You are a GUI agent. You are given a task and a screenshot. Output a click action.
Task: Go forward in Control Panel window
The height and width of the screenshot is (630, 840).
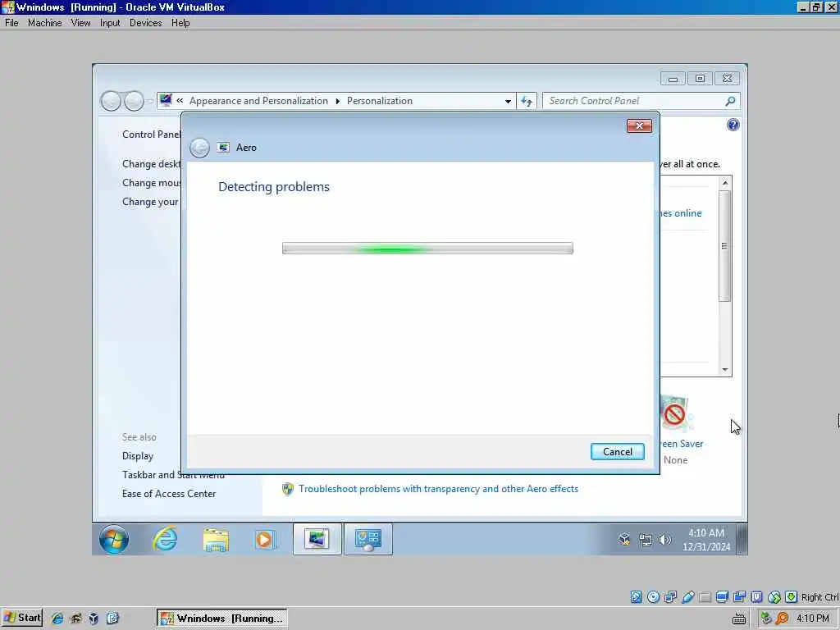point(134,101)
